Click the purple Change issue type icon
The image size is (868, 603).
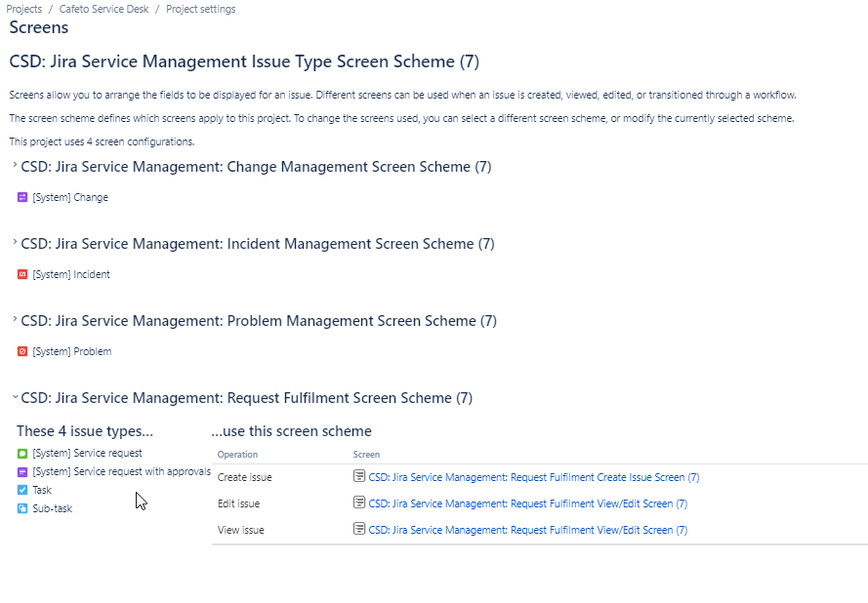click(22, 197)
